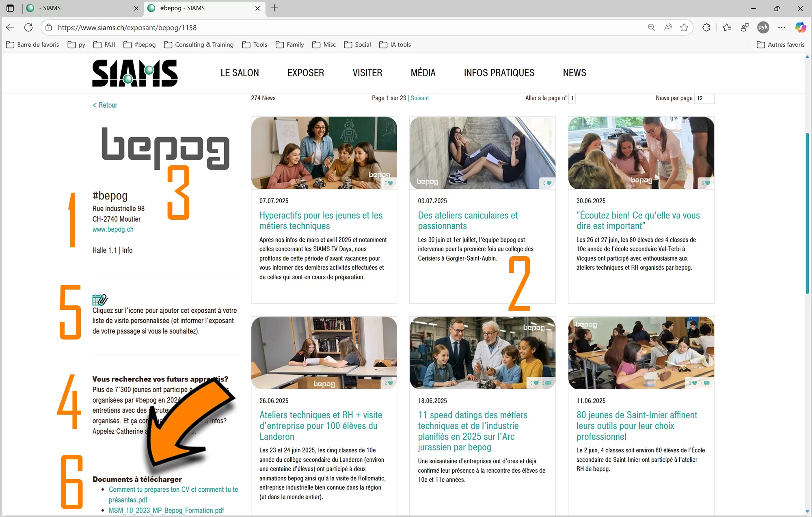Close the first '- SIAMS' tab

136,8
